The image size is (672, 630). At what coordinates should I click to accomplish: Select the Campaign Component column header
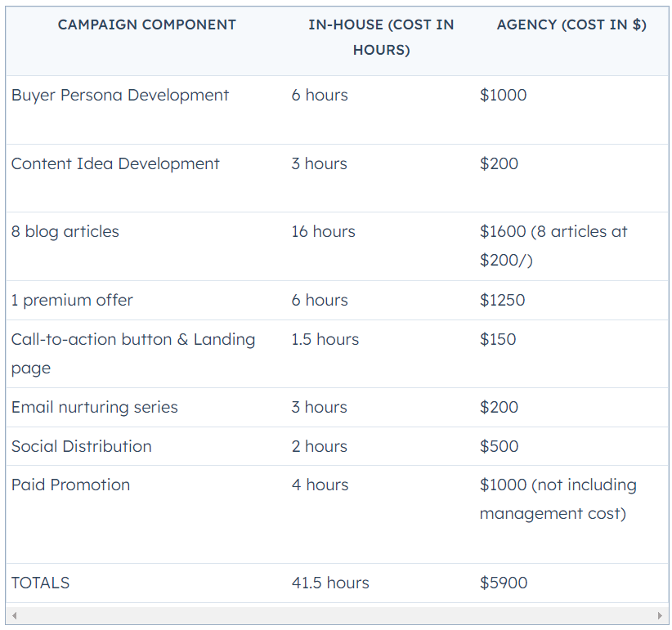(x=146, y=25)
